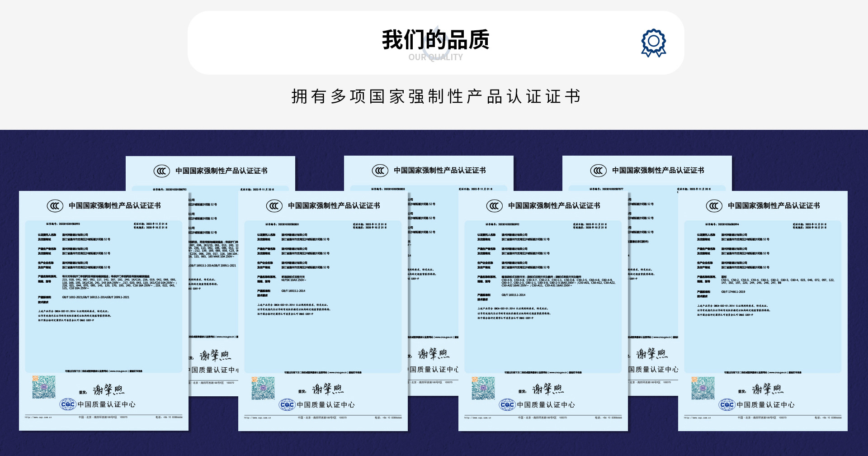Click the subtitle "拥有多项国家强制性产品认证证书"
Viewport: 868px width, 456px height.
[x=435, y=96]
